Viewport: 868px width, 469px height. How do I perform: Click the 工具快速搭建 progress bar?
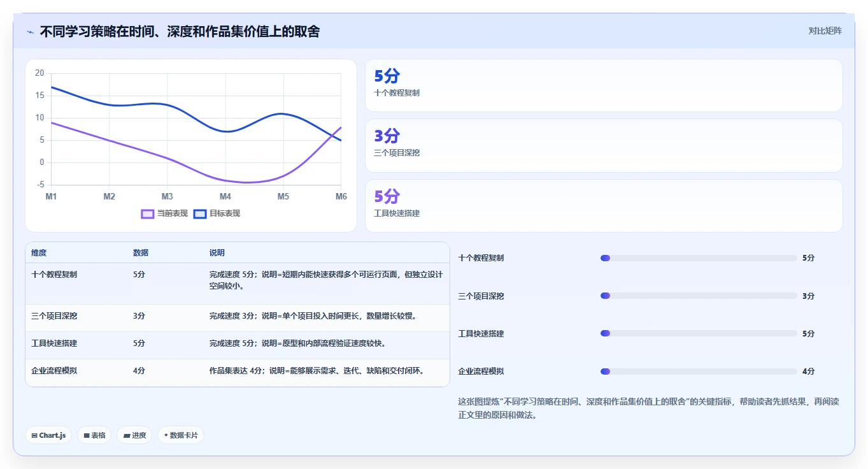point(699,333)
